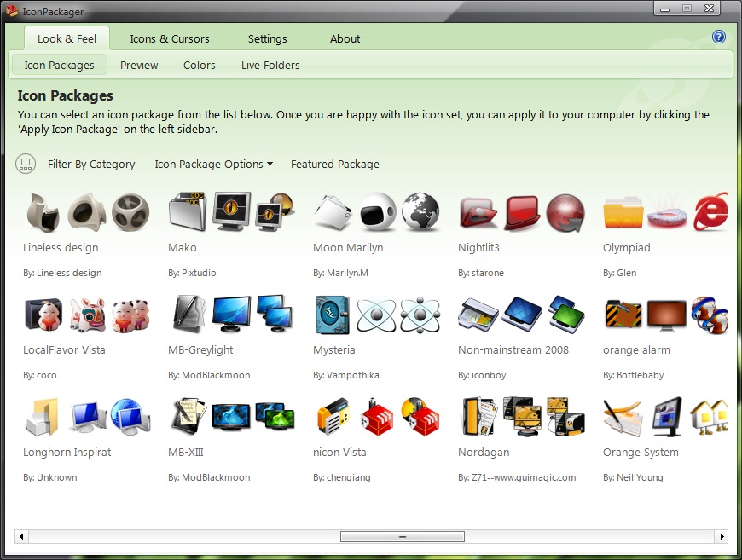Select the Nightlit3 red sphere icon
The height and width of the screenshot is (560, 742).
(x=565, y=213)
